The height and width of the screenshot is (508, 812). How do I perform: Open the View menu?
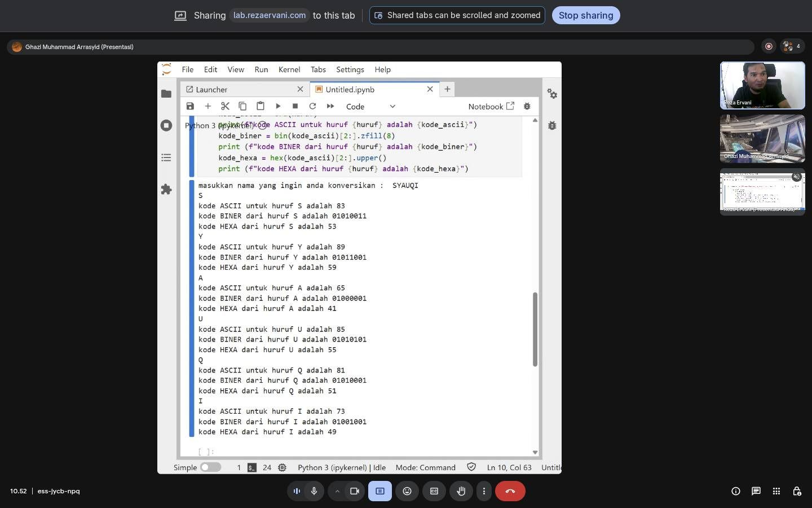[x=236, y=69]
